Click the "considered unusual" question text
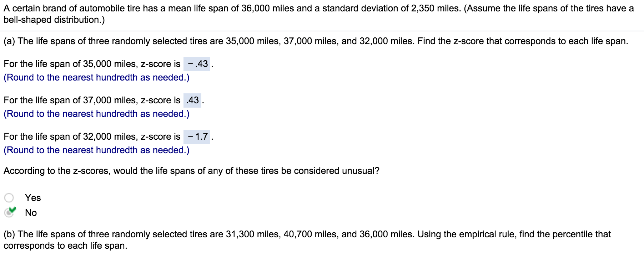644x253 pixels. pos(191,171)
